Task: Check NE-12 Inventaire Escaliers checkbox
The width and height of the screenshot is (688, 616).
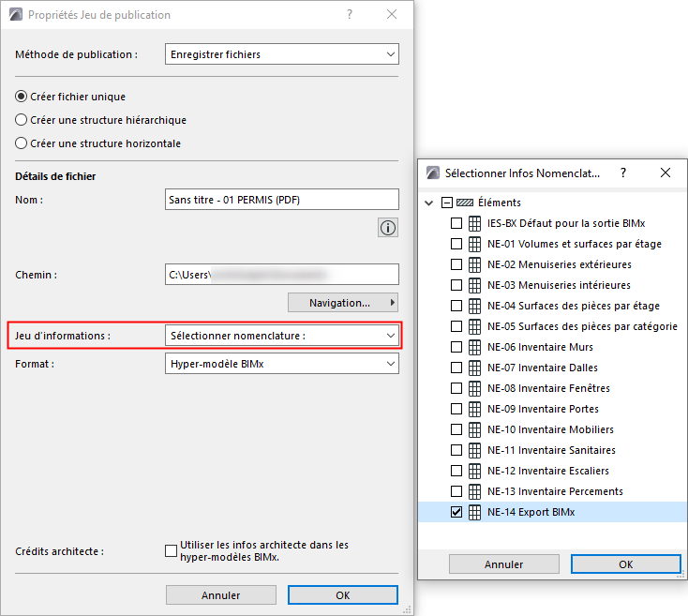Action: 456,471
